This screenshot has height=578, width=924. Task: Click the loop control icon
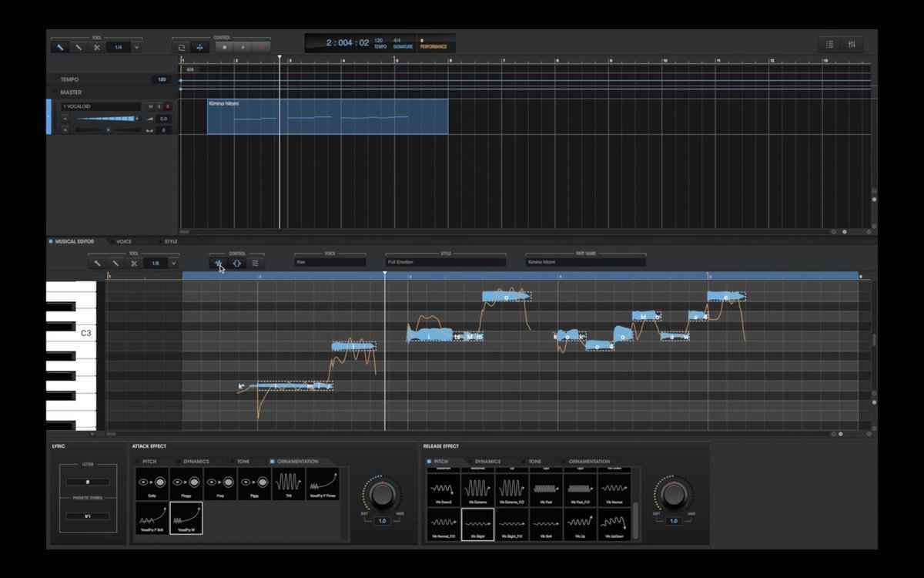point(182,47)
